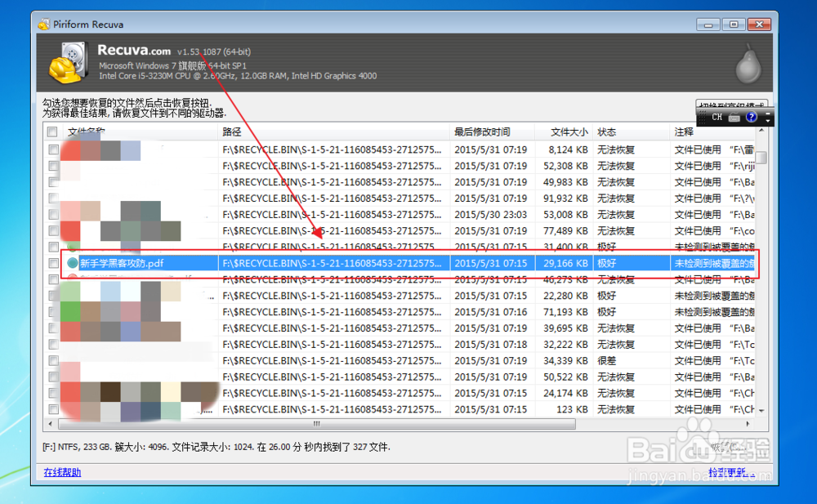This screenshot has height=504, width=817.
Task: Click the Piriform pear logo icon
Action: (x=748, y=64)
